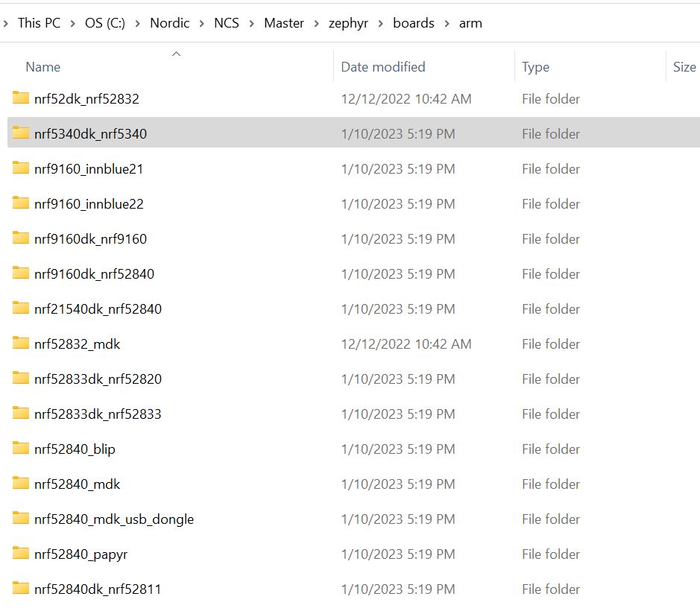Click the nrf52832_mdk folder icon
700x611 pixels.
tap(21, 344)
